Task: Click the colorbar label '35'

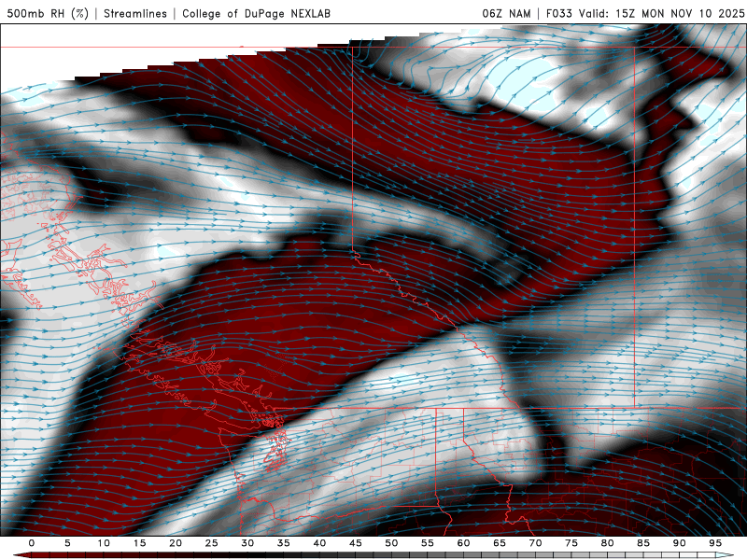Action: coord(284,543)
